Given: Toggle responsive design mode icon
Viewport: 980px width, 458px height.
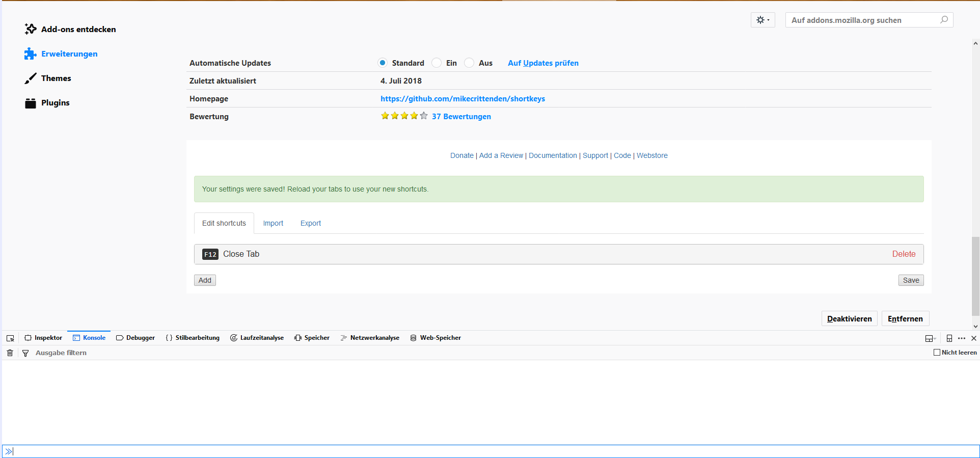Looking at the screenshot, I should click(x=949, y=338).
